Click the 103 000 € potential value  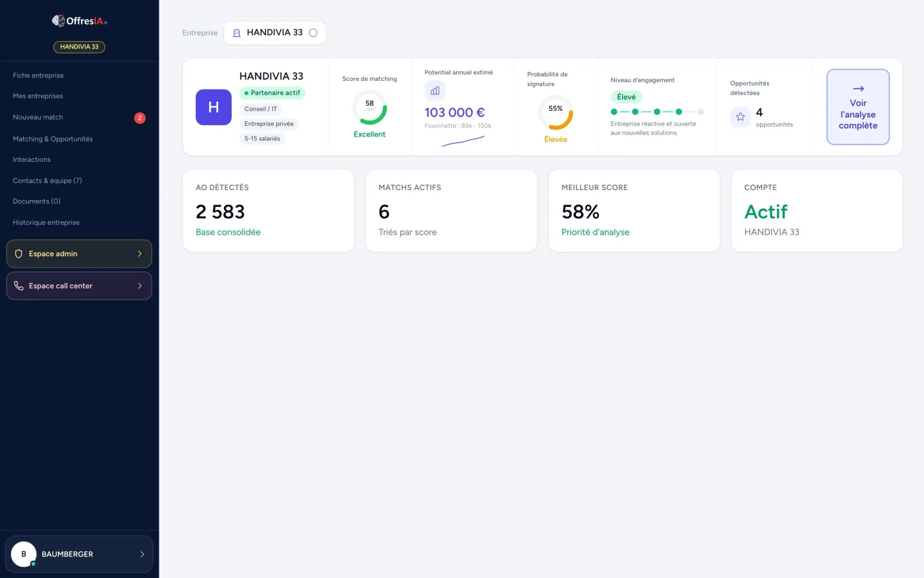pyautogui.click(x=454, y=113)
